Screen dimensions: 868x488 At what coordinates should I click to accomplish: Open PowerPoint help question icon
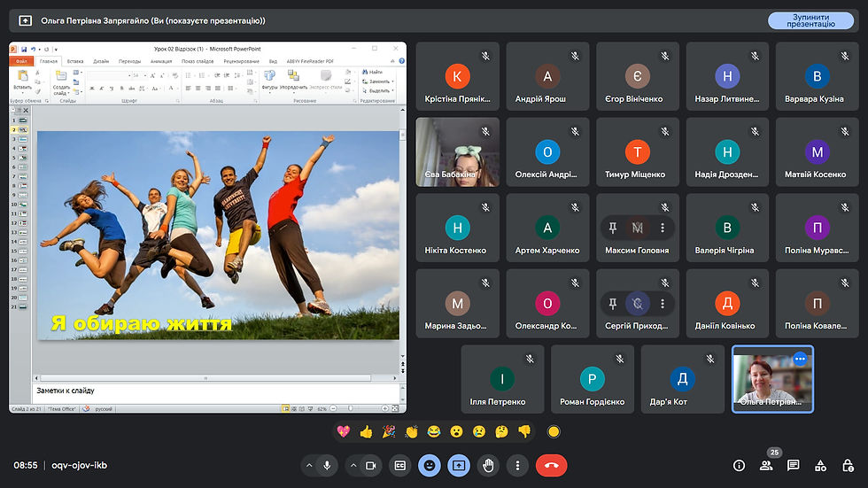[402, 61]
